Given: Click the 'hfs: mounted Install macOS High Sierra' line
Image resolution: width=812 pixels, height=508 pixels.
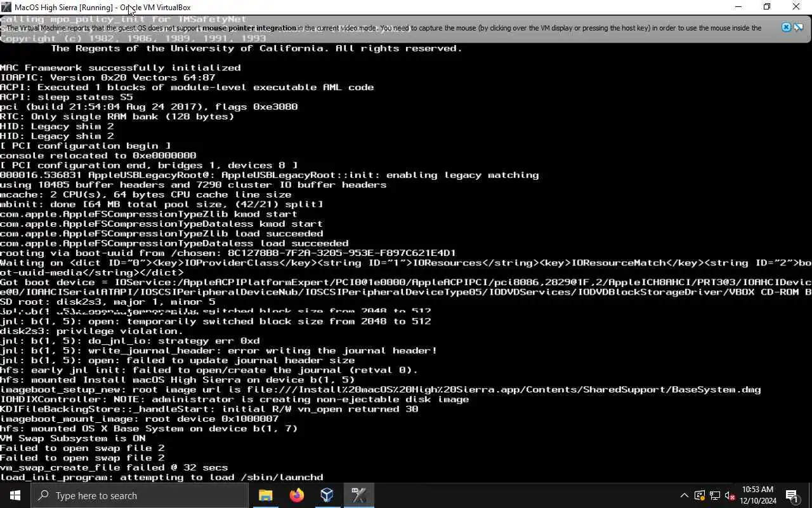Looking at the screenshot, I should coord(178,380).
